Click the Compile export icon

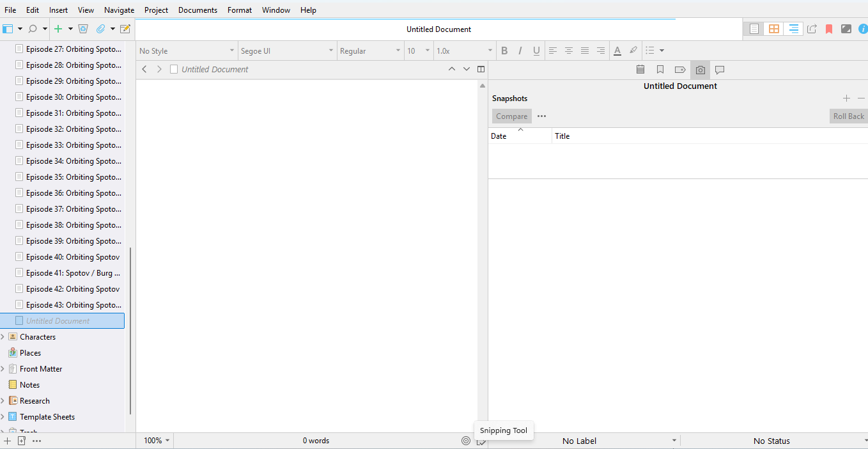tap(812, 29)
